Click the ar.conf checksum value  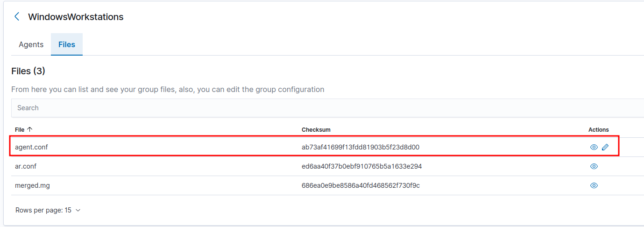click(362, 166)
